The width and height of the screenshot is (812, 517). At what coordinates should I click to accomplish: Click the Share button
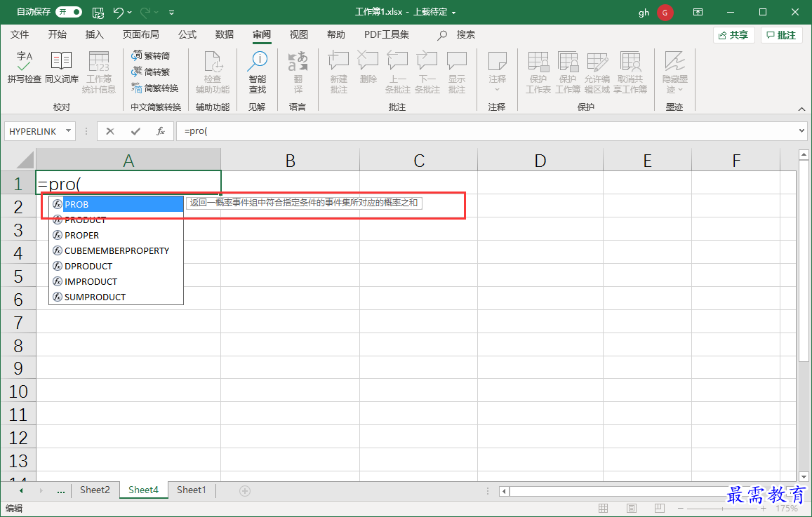[x=734, y=35]
